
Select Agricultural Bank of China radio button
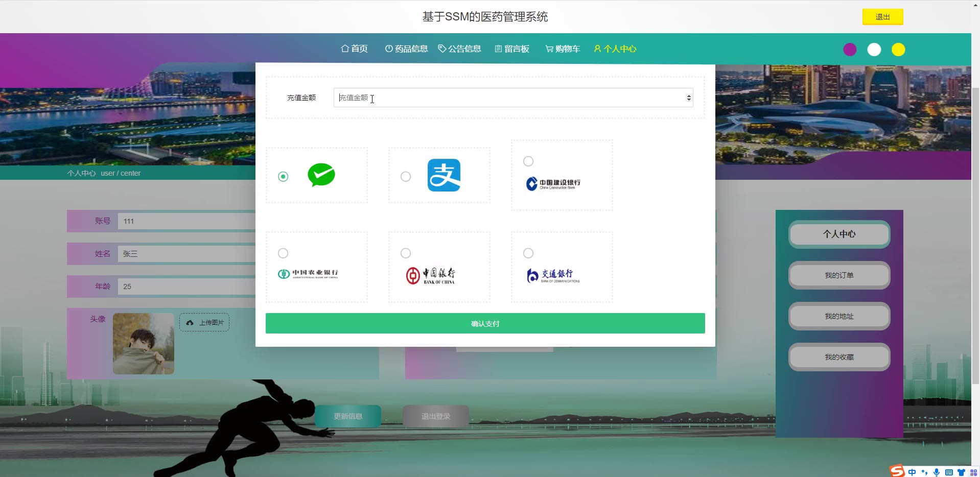click(x=283, y=253)
